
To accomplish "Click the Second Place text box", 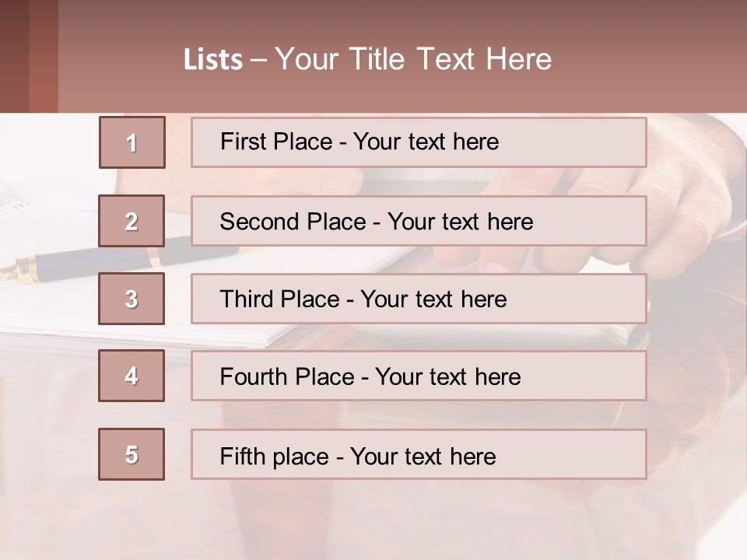I will point(419,221).
